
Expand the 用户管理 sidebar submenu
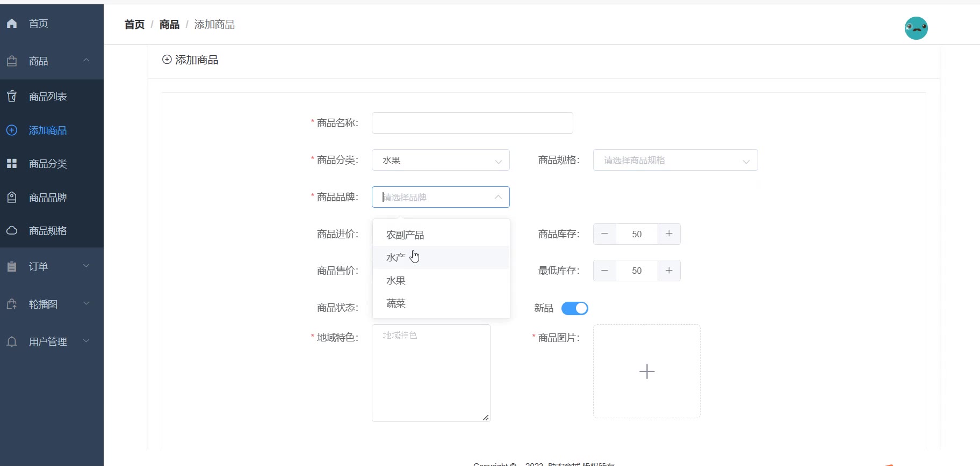[86, 341]
